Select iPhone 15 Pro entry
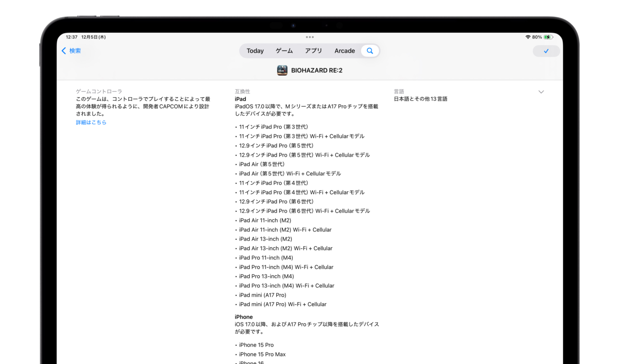 pyautogui.click(x=256, y=345)
